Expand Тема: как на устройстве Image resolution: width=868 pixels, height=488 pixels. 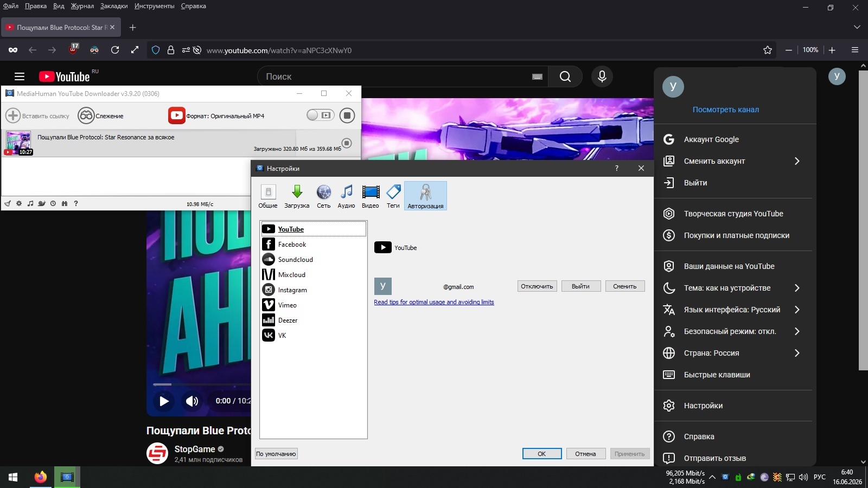pyautogui.click(x=797, y=288)
